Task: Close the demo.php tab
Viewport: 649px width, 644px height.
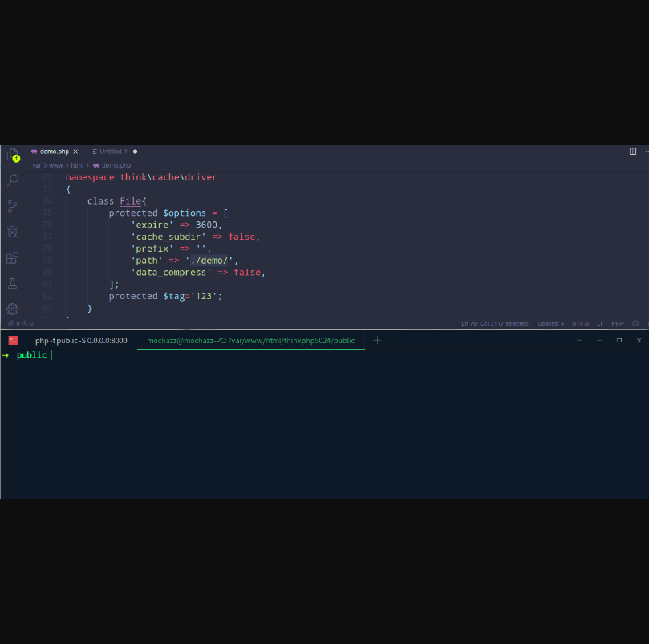Action: point(75,152)
